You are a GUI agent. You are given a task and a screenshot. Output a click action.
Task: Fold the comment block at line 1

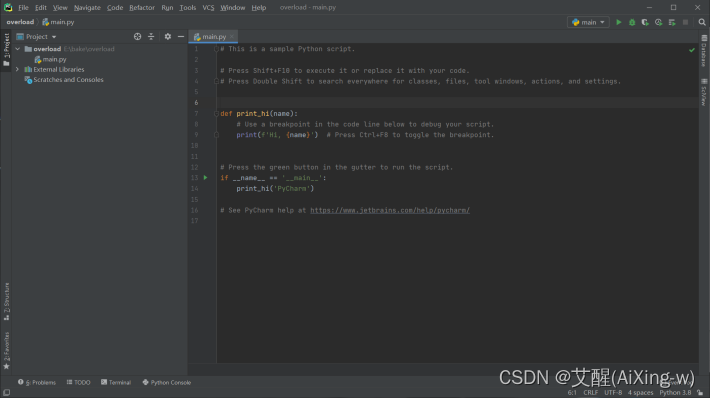click(216, 49)
